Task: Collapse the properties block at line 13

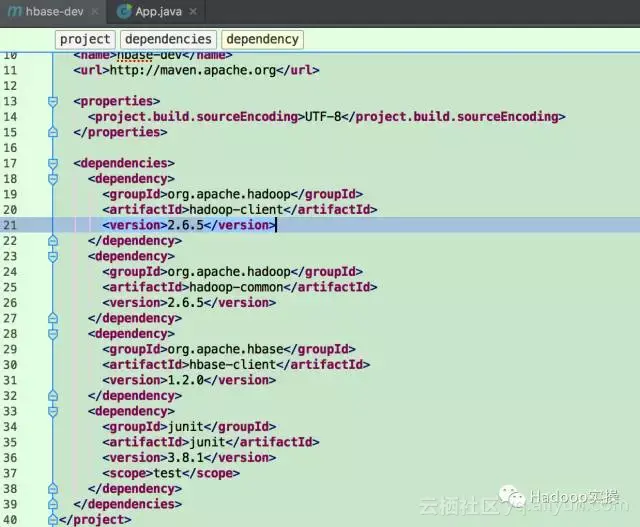Action: pos(53,101)
